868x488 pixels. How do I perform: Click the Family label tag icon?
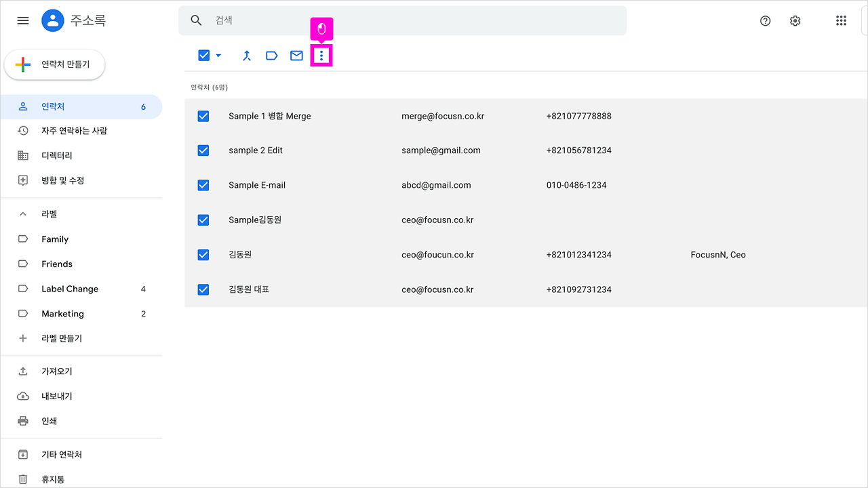tap(23, 239)
